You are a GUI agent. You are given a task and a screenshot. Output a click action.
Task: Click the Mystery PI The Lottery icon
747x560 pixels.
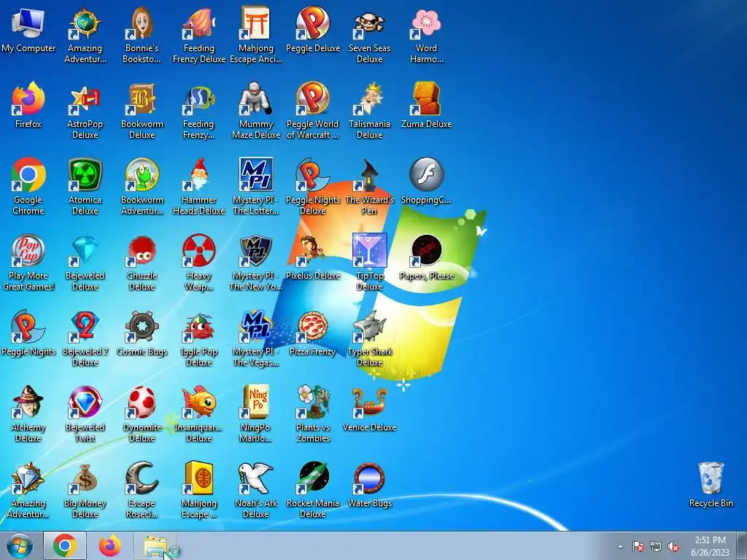pos(256,186)
